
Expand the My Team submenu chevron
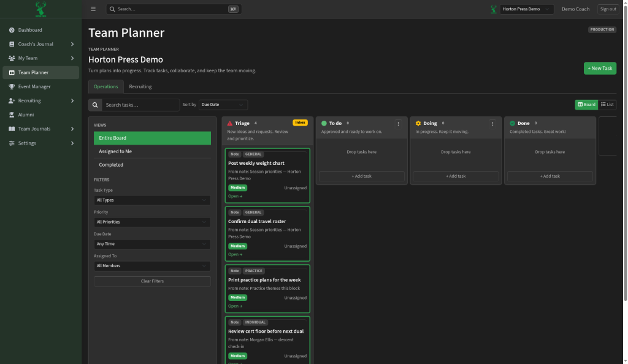(72, 58)
